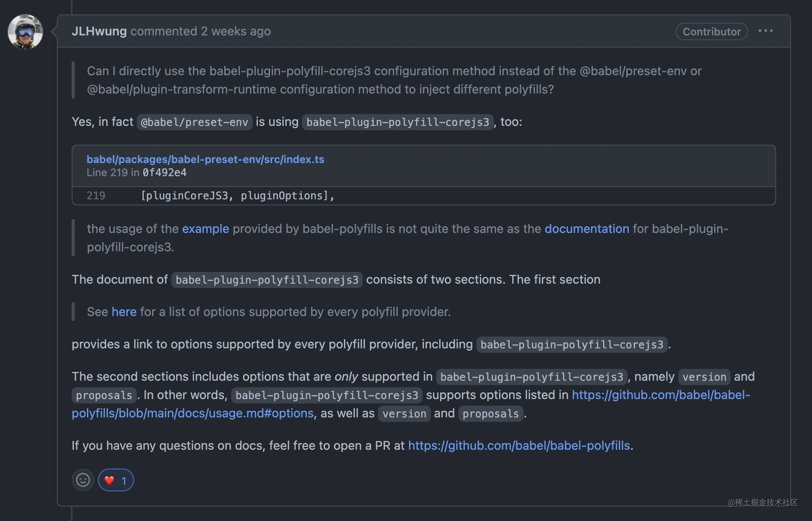Open the JLHwung avatar picture
This screenshot has width=812, height=521.
(25, 32)
